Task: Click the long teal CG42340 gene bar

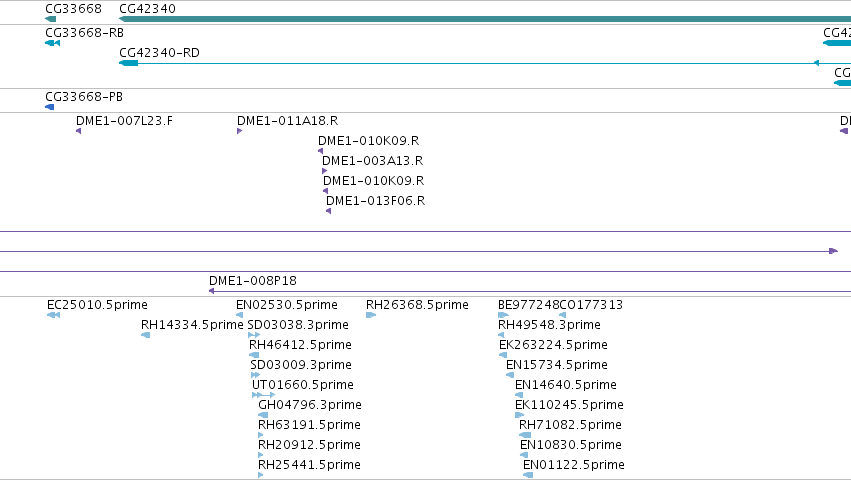Action: point(485,19)
